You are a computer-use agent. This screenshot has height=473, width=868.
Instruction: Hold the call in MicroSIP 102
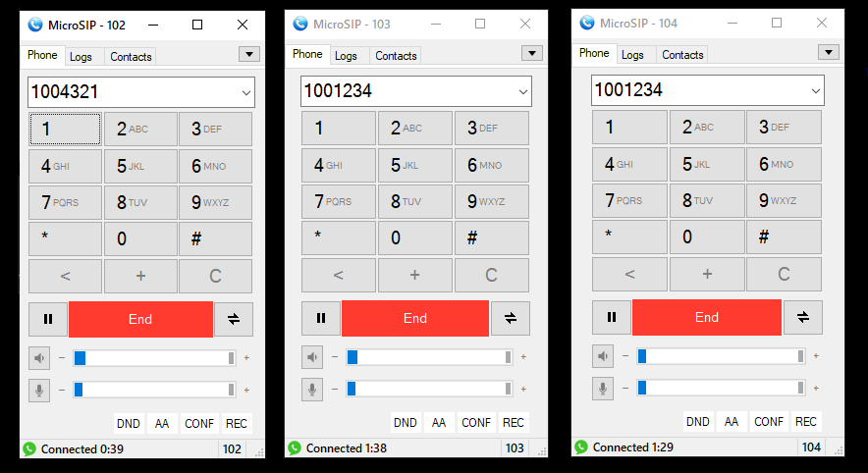(48, 319)
